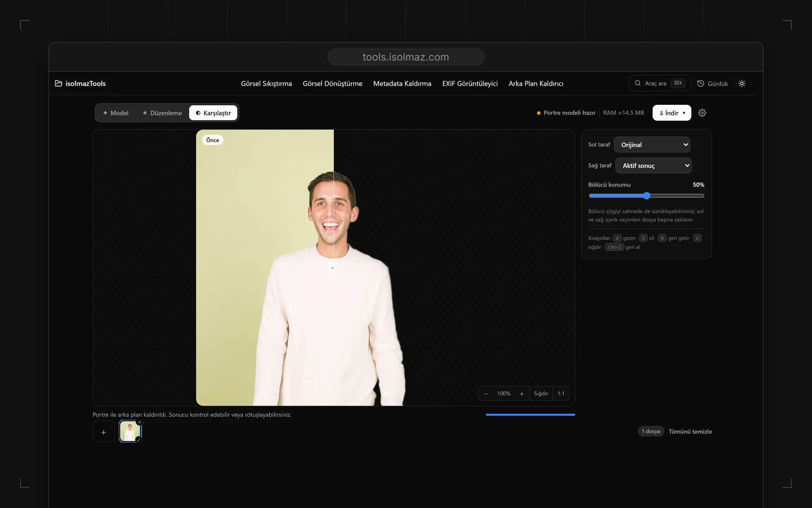Zoom in with the plus icon
812x508 pixels.
(x=522, y=393)
